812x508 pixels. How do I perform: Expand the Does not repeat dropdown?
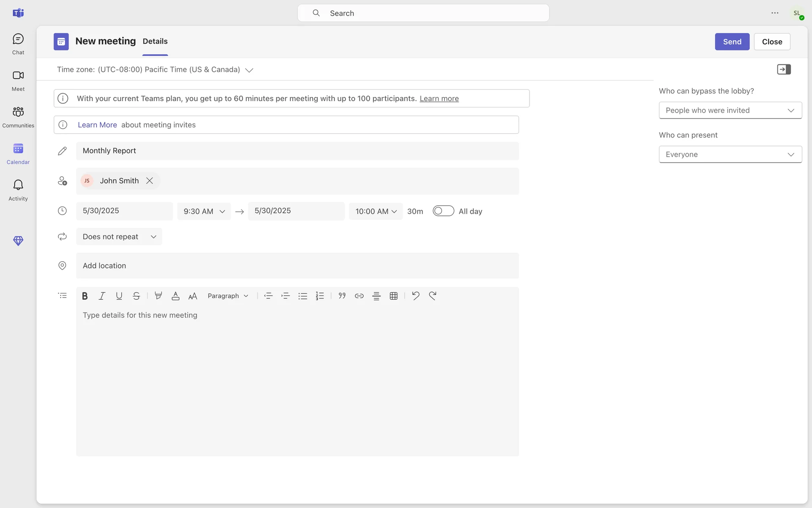tap(119, 237)
